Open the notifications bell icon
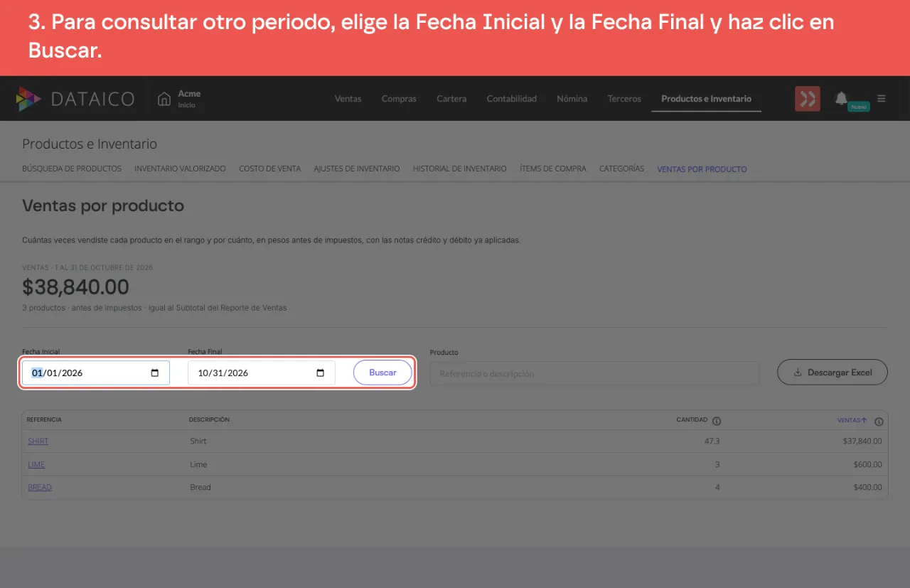The width and height of the screenshot is (910, 588). click(x=841, y=98)
